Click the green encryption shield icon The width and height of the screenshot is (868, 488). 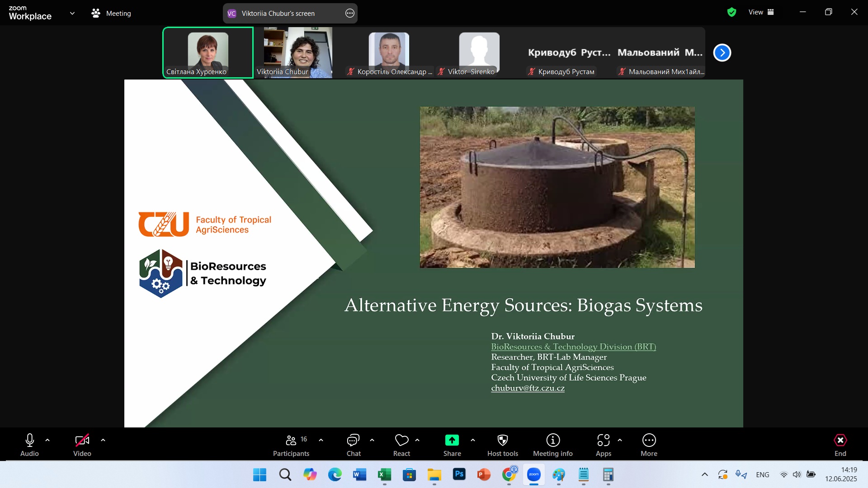[731, 12]
